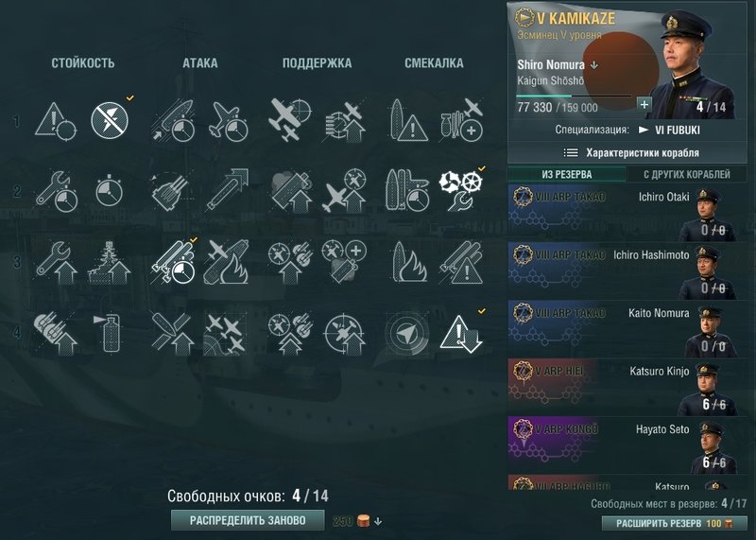Choose the gun turret rotation skill icon
Viewport: 756px width, 540px height.
click(x=171, y=191)
